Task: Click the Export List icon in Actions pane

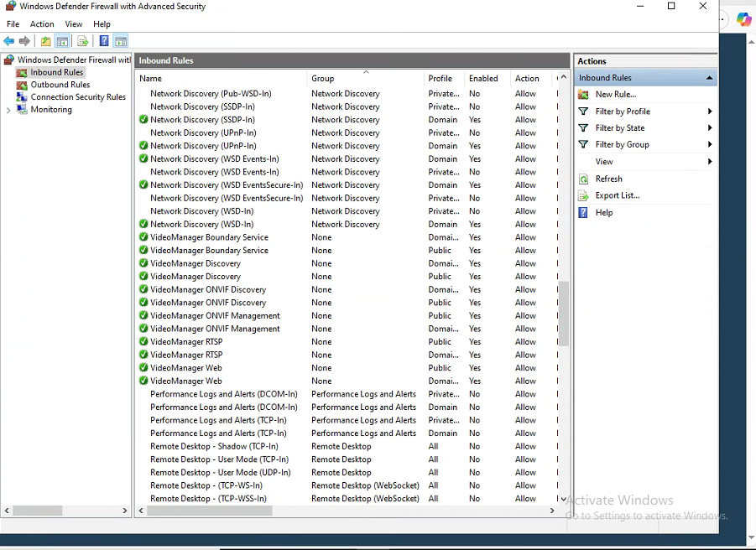Action: click(583, 195)
